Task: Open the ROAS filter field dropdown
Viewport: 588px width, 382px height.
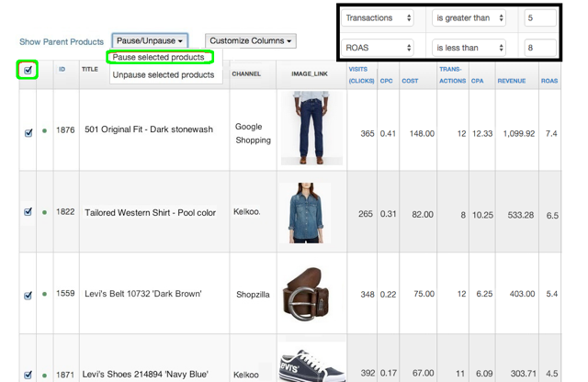Action: point(378,48)
